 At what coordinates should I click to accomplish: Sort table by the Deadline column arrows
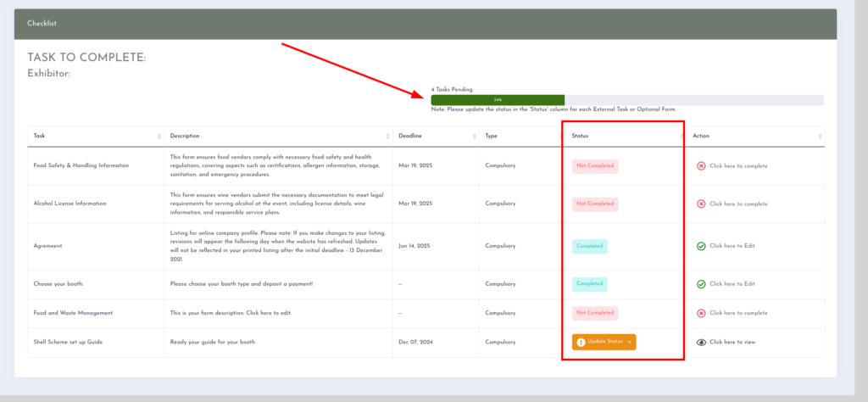coord(472,137)
